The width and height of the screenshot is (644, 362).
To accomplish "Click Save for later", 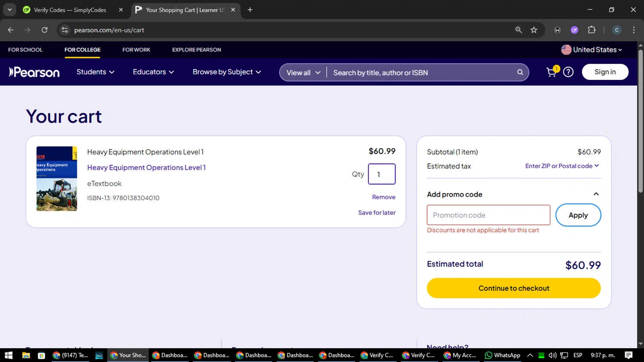I will coord(377,213).
